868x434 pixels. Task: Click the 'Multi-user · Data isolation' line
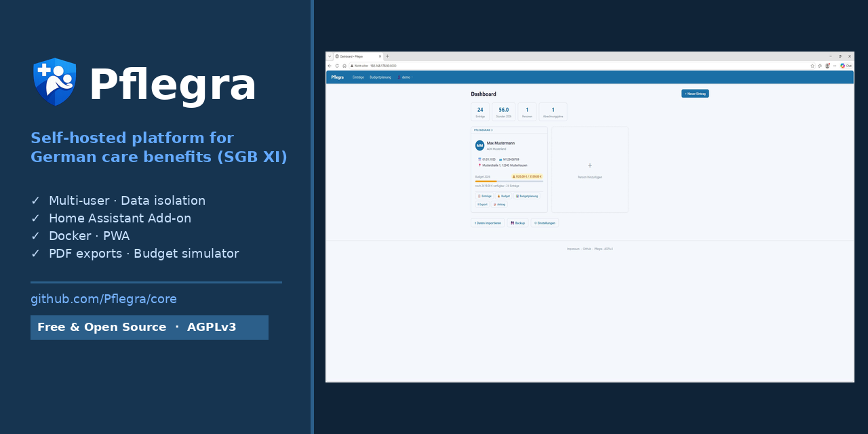coord(127,201)
